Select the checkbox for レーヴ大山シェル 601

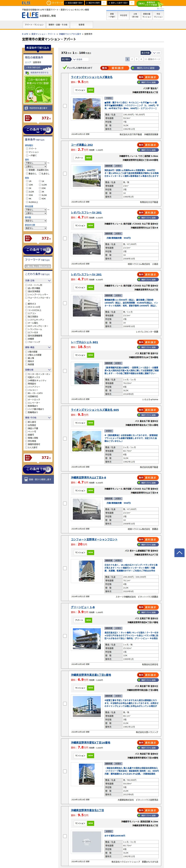click(x=65, y=371)
